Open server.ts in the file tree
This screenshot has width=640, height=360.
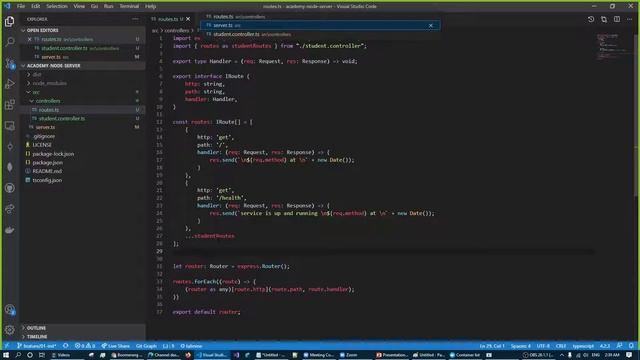tap(45, 127)
